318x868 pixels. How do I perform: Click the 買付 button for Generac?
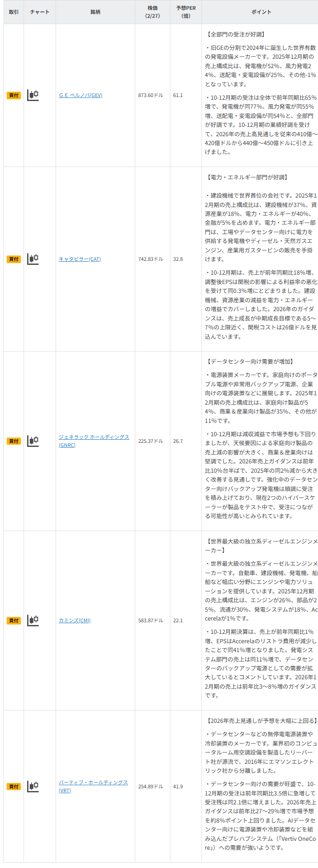point(14,441)
